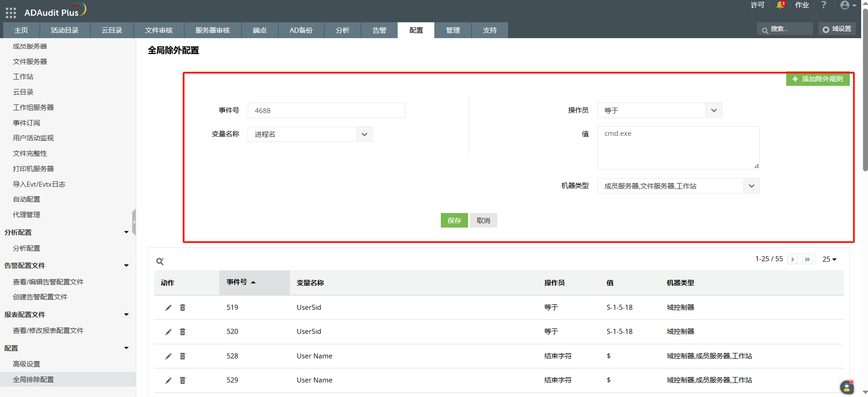Open 查看/修改报表配置文件 in sidebar
The width and height of the screenshot is (868, 397).
pos(48,330)
